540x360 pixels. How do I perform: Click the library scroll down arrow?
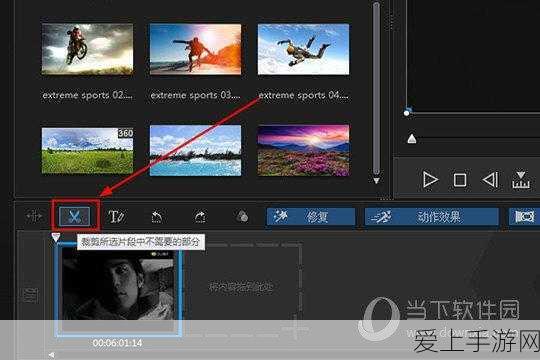click(376, 180)
